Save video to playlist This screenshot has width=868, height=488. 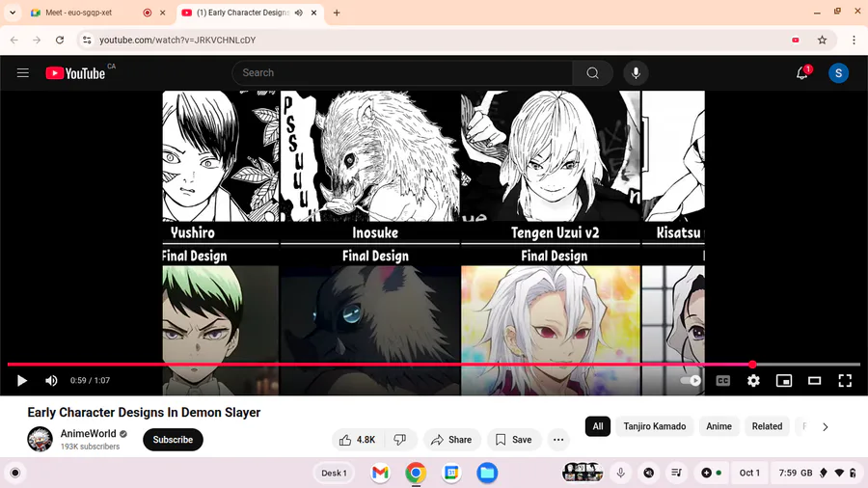click(x=514, y=440)
